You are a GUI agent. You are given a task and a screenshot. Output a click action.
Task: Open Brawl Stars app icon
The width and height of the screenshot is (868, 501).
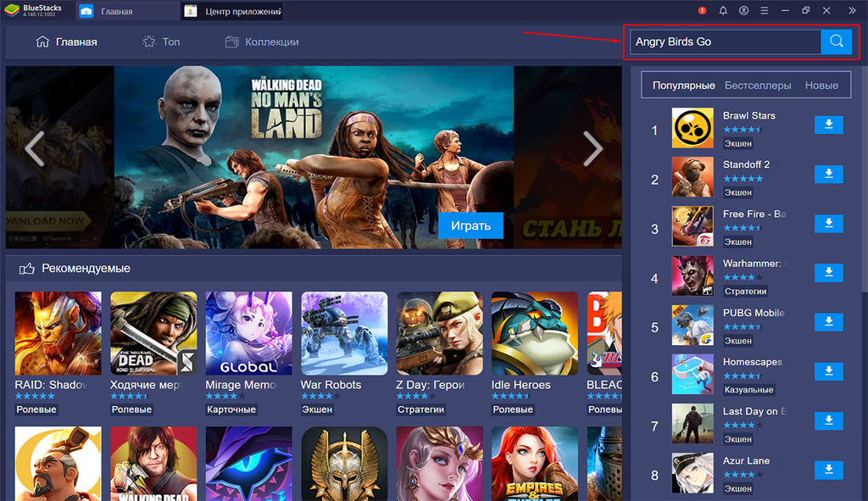[693, 128]
